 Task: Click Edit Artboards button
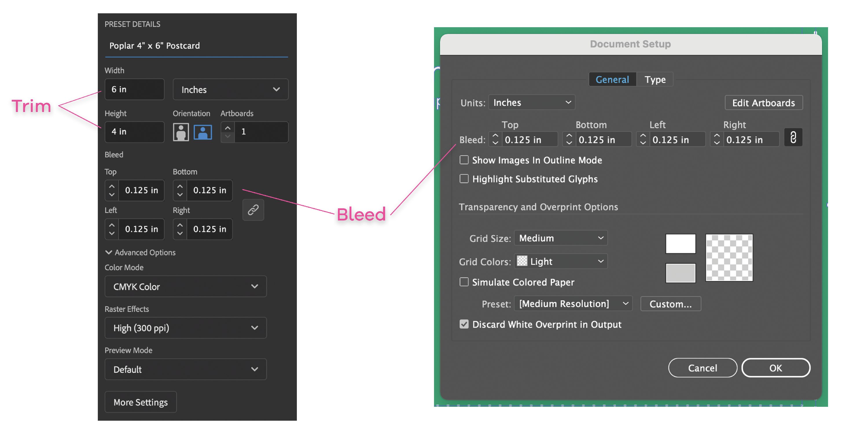(x=764, y=102)
